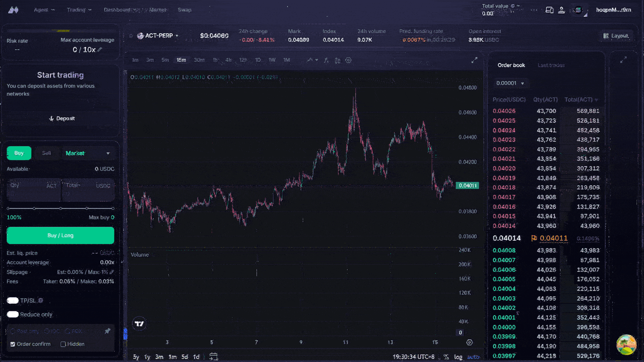Click the order size percentage slider
644x362 pixels.
point(60,208)
